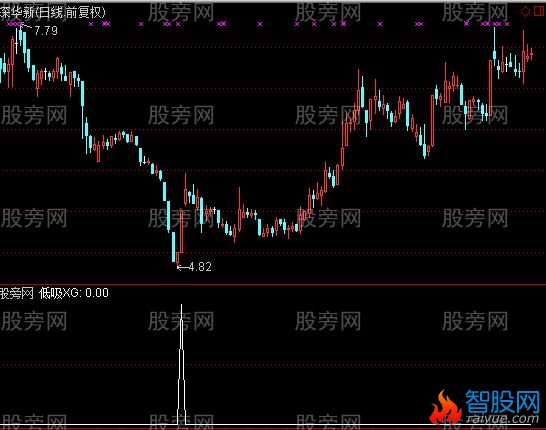Click the 4.82 low price label

pos(200,267)
